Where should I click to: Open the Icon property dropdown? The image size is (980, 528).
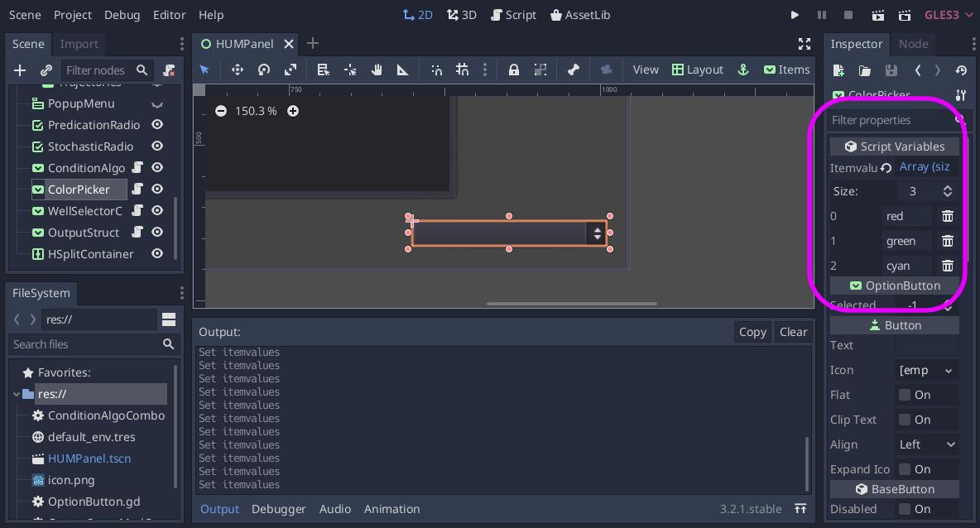tap(927, 370)
